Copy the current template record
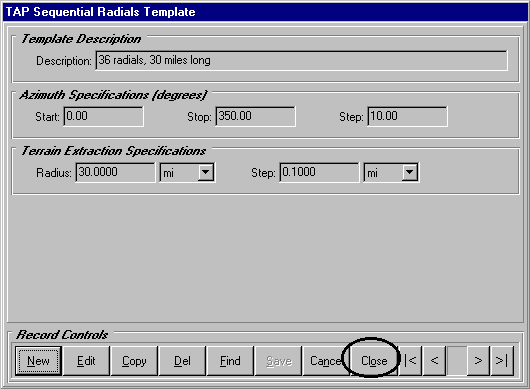The image size is (530, 389). (x=134, y=361)
